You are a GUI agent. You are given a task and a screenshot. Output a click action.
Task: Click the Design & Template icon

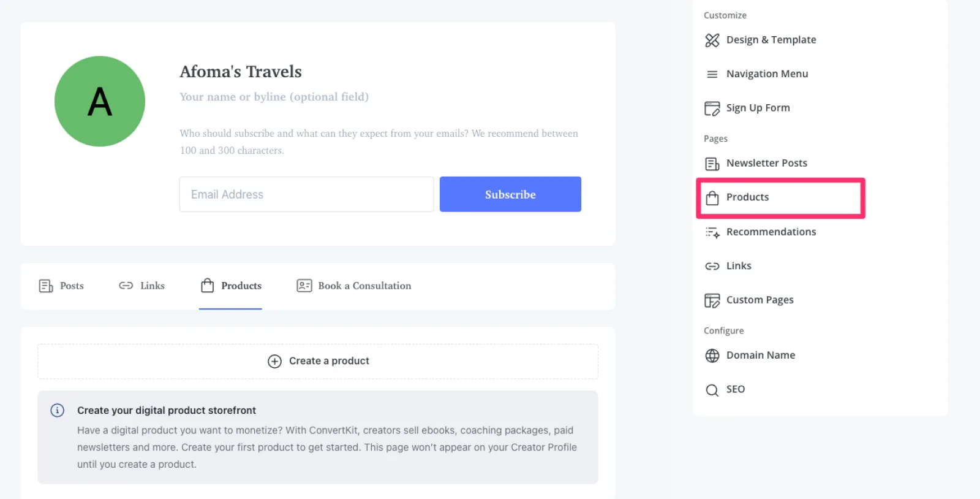click(712, 40)
